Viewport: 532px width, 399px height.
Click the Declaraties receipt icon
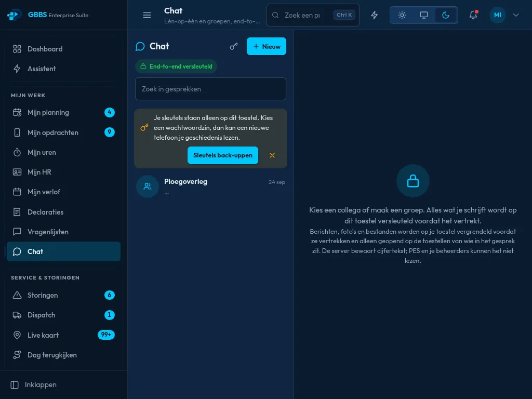[17, 212]
